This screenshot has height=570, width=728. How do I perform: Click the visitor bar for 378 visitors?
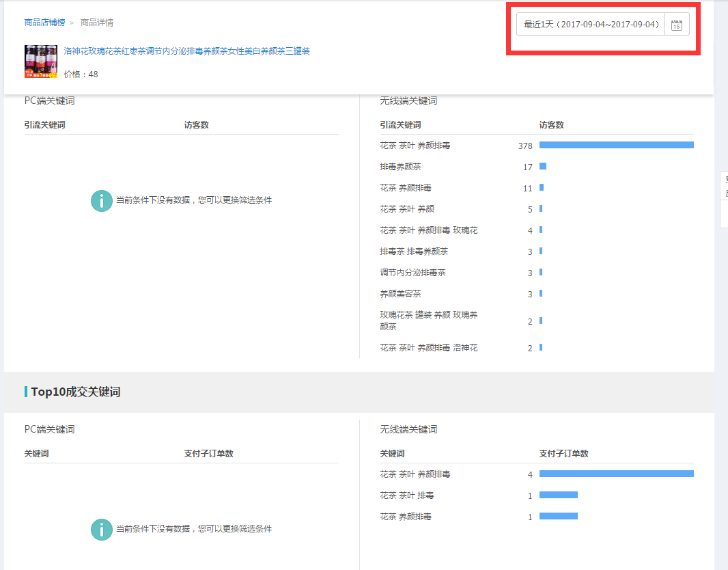point(616,145)
